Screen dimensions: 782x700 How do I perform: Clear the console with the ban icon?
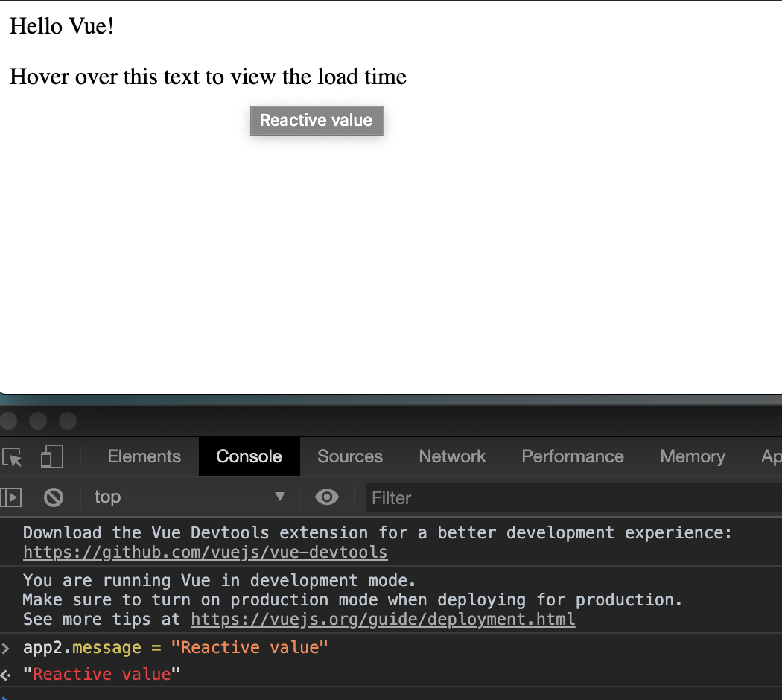point(54,497)
